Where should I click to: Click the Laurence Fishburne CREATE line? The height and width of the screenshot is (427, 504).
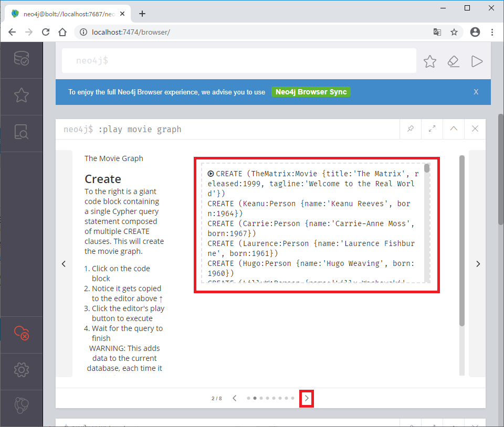click(x=311, y=248)
